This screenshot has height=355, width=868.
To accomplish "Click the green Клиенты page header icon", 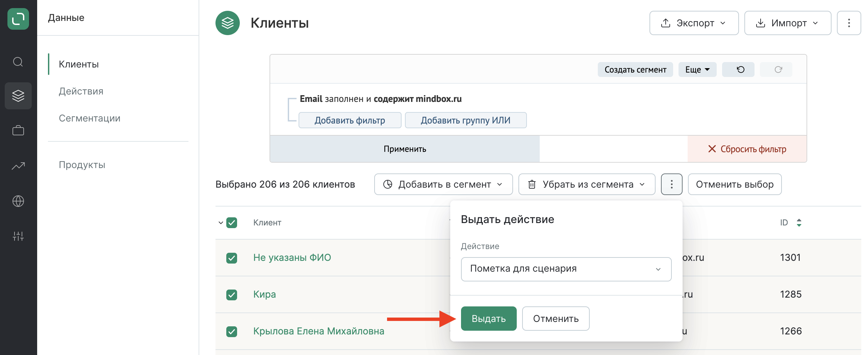I will [x=228, y=23].
